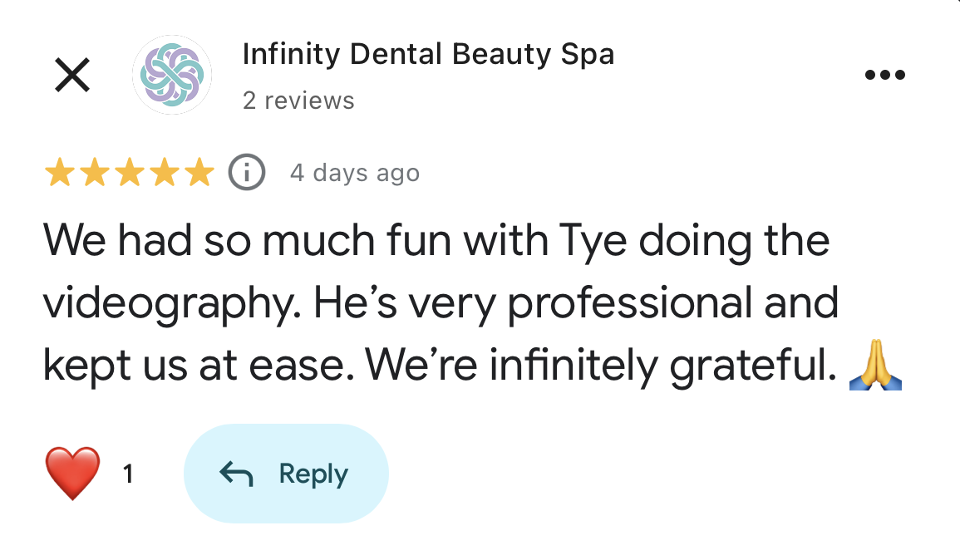Click the phrase "infinitely grateful" in the review

662,366
